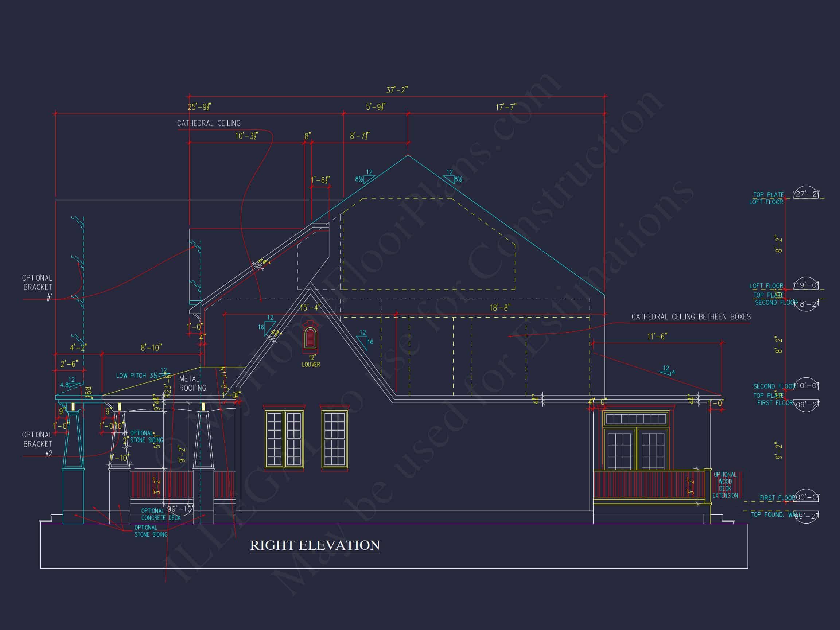Click the CATHEDRAL CEILING BETWEEN BOXES annotation

[691, 317]
